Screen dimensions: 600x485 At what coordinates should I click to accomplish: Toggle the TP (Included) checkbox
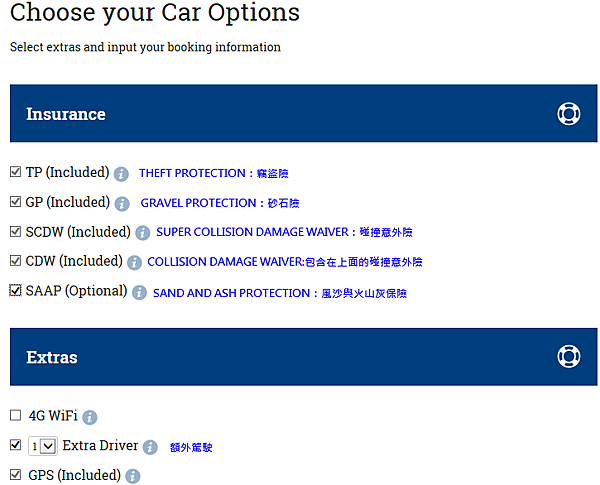point(15,172)
